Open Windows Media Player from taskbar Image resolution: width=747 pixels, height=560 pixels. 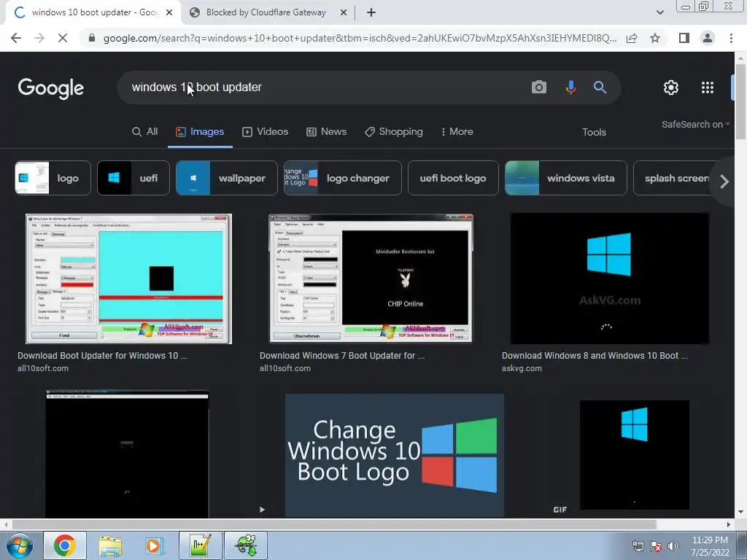click(155, 545)
